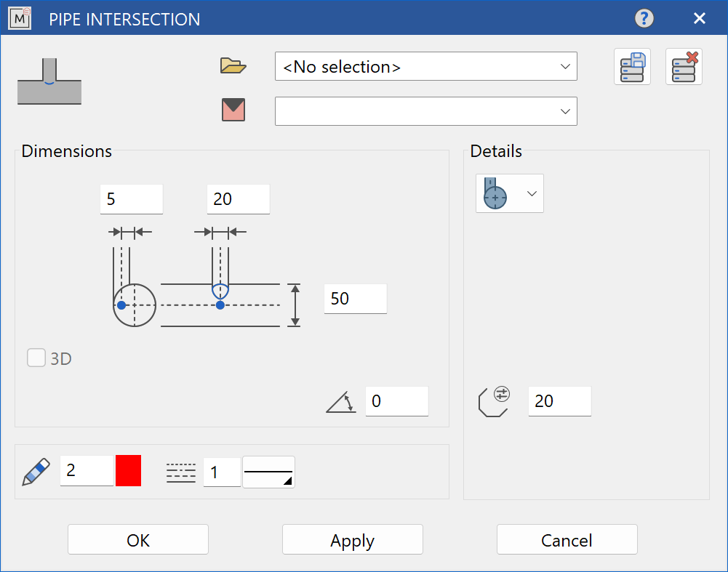Click the Cancel button

click(x=567, y=539)
